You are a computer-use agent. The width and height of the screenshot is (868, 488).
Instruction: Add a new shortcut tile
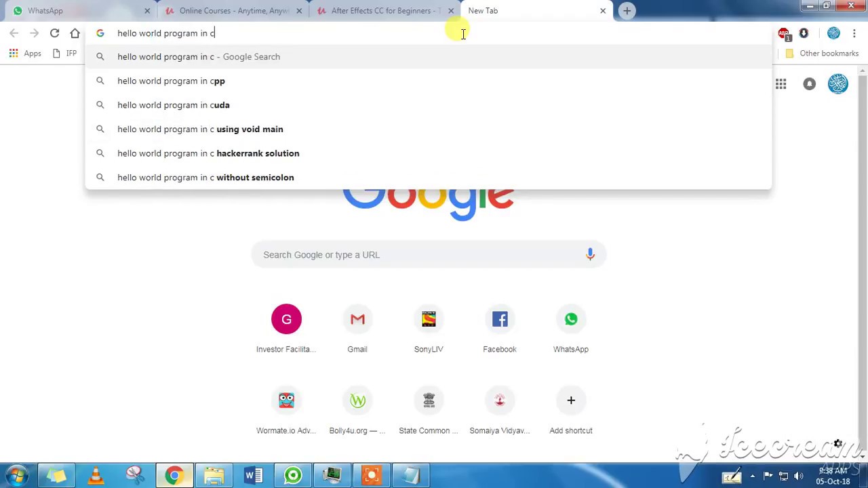[x=571, y=410]
